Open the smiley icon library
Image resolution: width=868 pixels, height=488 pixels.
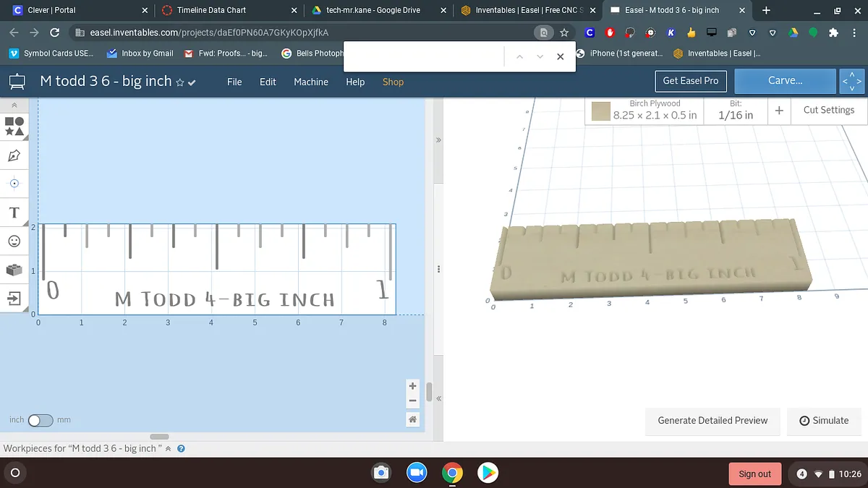click(x=14, y=241)
